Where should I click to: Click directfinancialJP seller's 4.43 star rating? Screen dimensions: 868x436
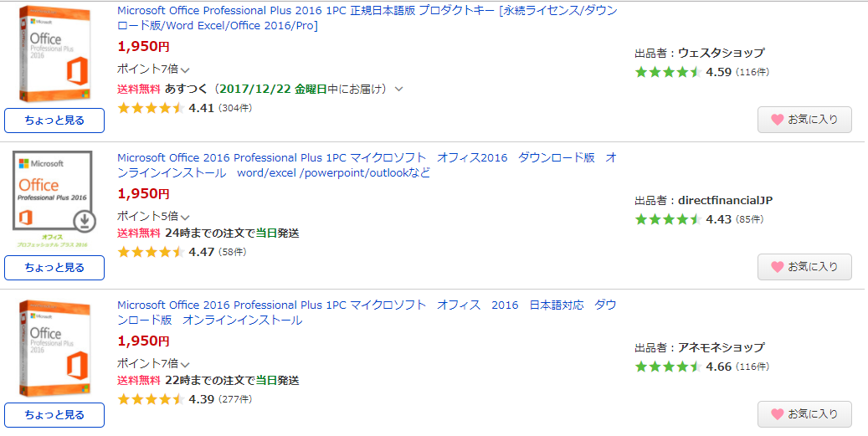[x=667, y=219]
